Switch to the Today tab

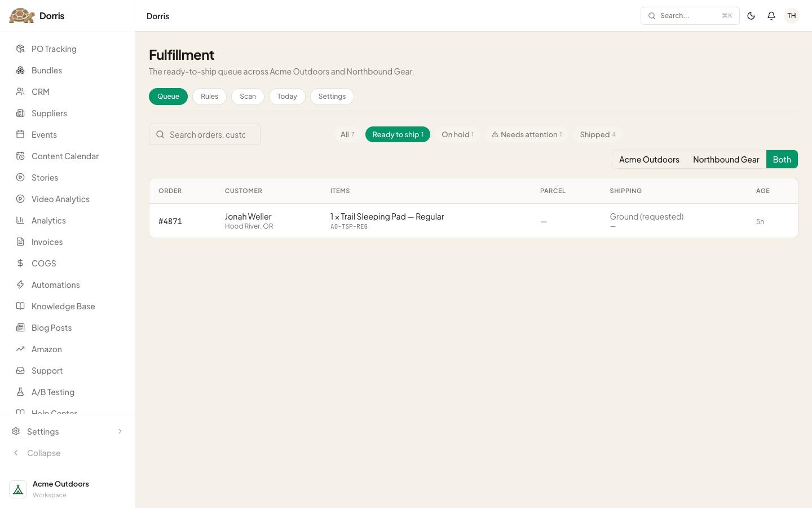[287, 97]
